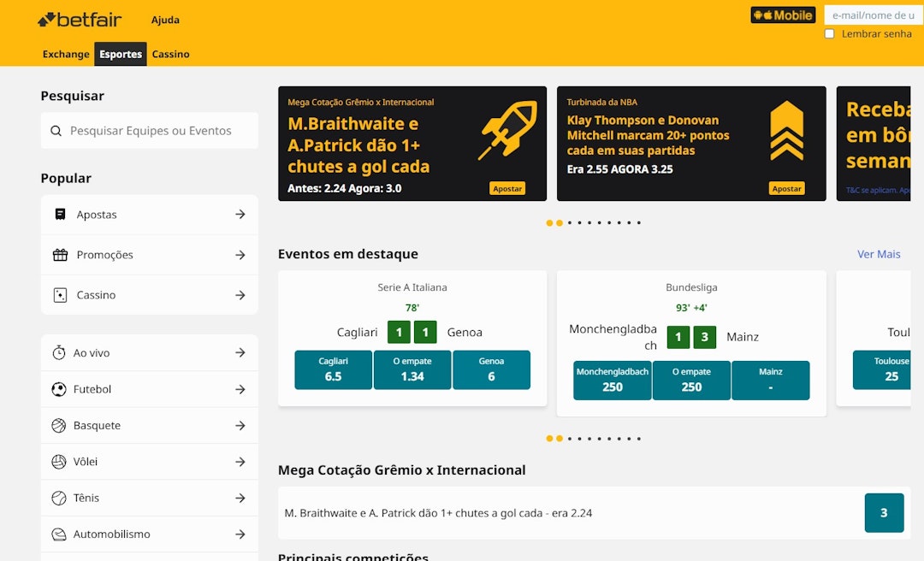Expand Futebol with its arrow
924x561 pixels.
(x=240, y=389)
